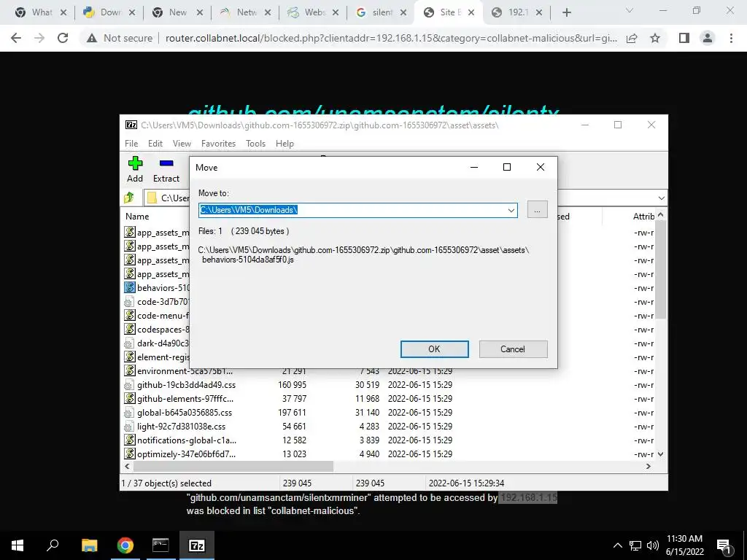This screenshot has height=560, width=747.
Task: Click the share page icon in address bar
Action: [632, 38]
